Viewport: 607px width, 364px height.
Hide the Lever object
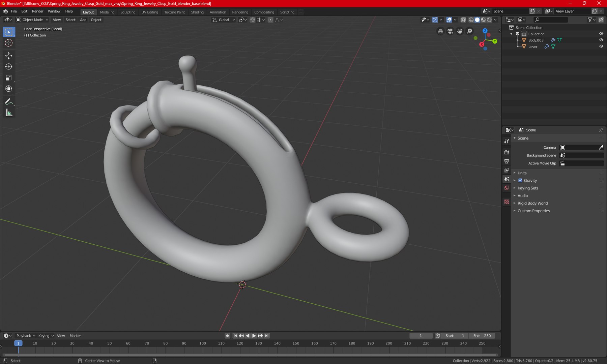(601, 47)
